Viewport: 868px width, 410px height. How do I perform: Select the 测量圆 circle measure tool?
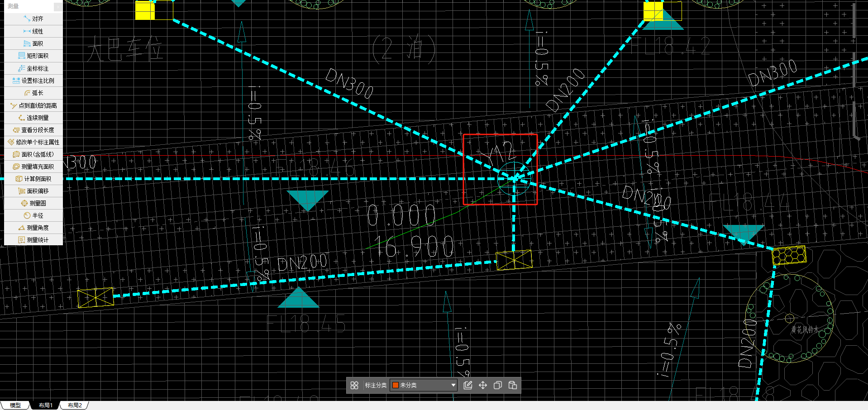[x=33, y=203]
